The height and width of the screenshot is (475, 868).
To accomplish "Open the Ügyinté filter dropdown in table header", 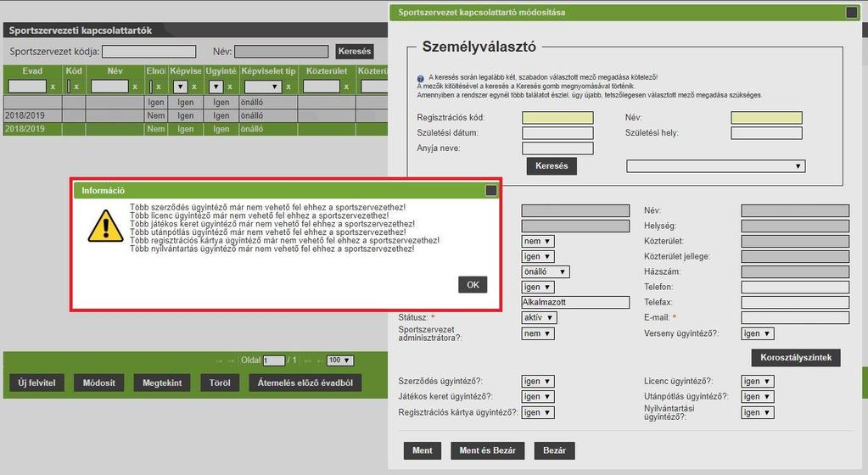I will (x=216, y=87).
